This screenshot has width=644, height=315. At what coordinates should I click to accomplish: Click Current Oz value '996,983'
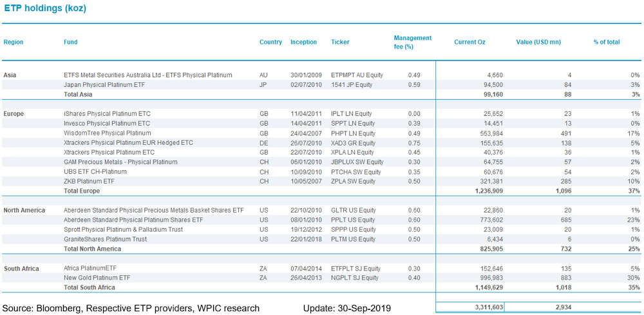[491, 278]
